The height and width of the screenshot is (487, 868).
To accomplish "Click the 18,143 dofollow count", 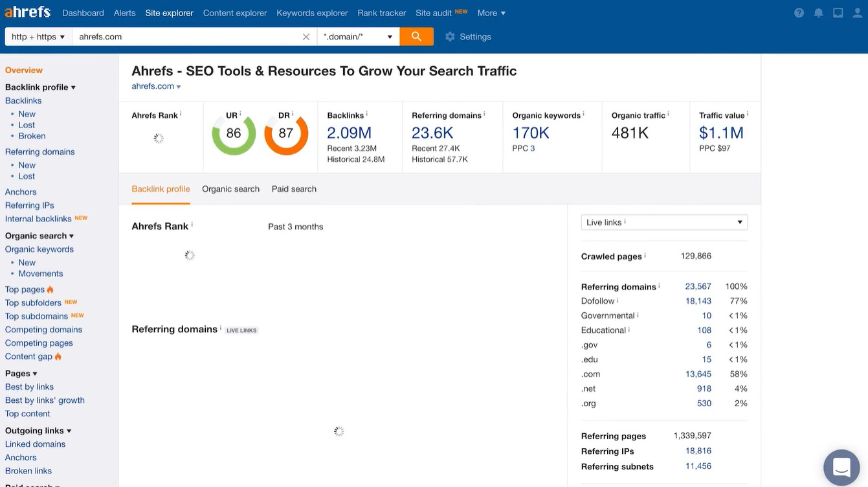I will click(x=698, y=301).
